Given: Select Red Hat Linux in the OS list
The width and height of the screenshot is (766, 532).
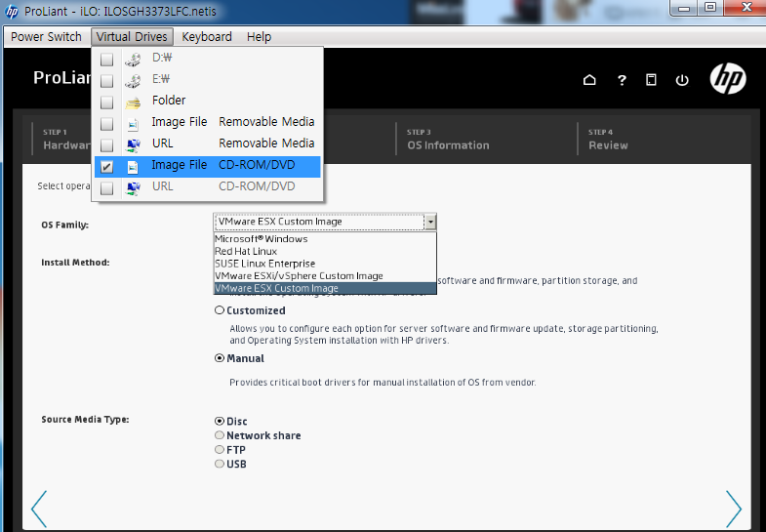Looking at the screenshot, I should coord(325,251).
